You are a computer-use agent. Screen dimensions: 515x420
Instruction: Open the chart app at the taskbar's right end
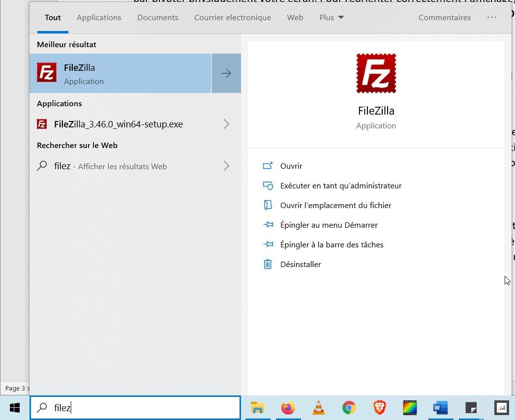click(502, 408)
